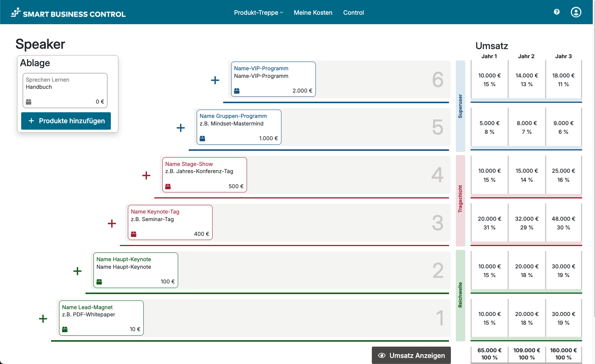The width and height of the screenshot is (595, 364).
Task: Go to the Control menu item
Action: pos(353,12)
